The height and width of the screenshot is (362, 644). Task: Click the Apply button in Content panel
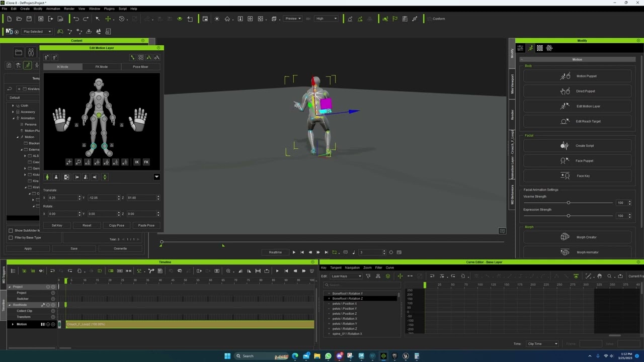point(28,248)
